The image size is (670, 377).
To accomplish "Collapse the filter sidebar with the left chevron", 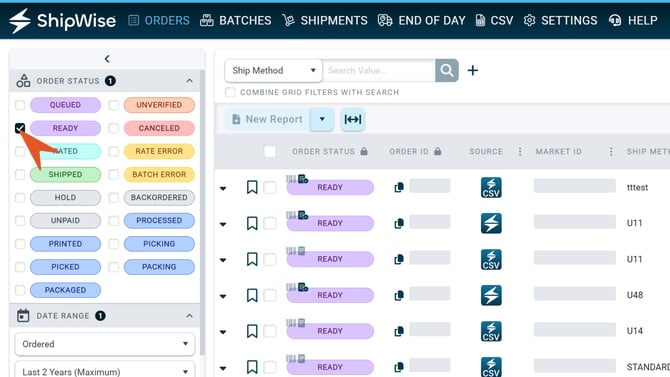I will pyautogui.click(x=107, y=59).
